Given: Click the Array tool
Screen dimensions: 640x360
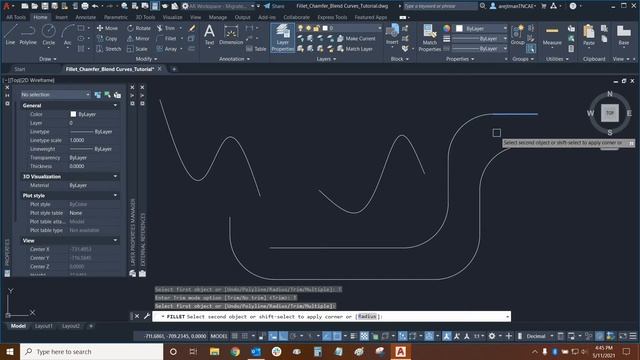Looking at the screenshot, I should point(167,49).
